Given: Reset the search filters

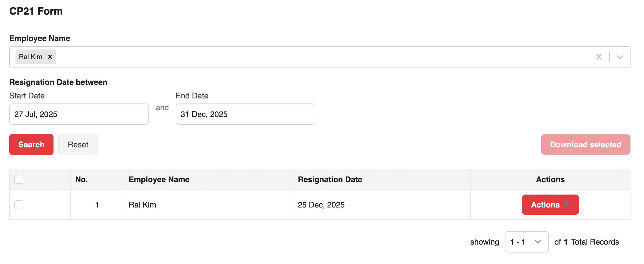Looking at the screenshot, I should click(78, 145).
